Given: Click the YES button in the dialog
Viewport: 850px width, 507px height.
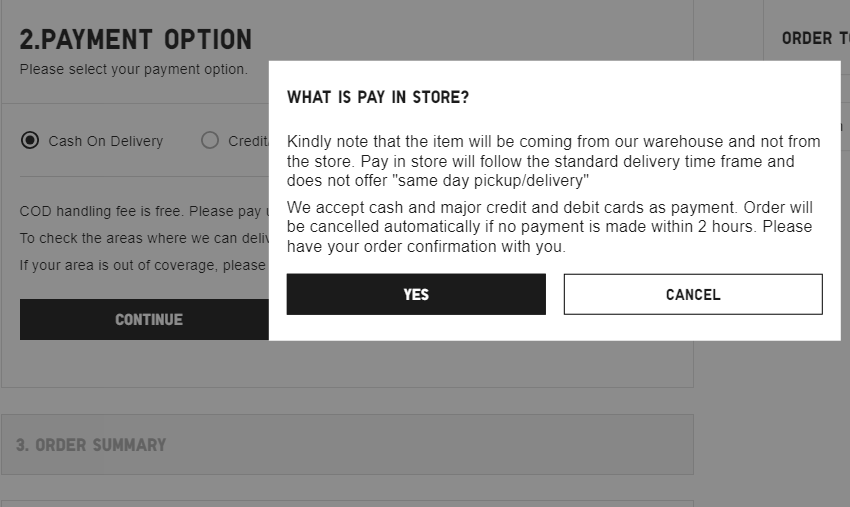Looking at the screenshot, I should pos(416,294).
